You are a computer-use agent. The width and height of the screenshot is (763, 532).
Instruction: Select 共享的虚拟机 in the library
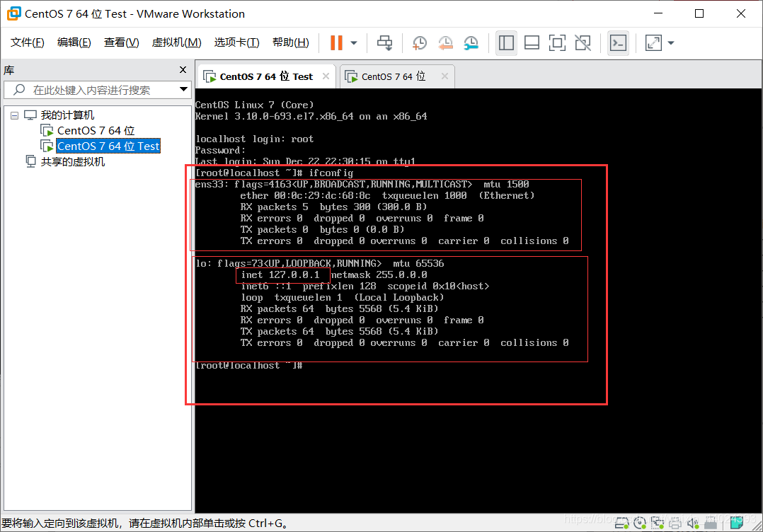[x=72, y=162]
